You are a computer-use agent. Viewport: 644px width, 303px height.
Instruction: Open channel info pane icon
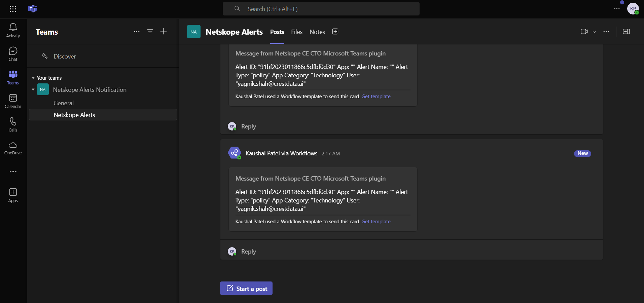[626, 32]
